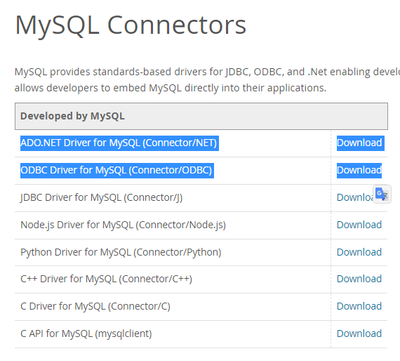Download the Connector/C driver
Screen dimensions: 400x361
coord(359,306)
